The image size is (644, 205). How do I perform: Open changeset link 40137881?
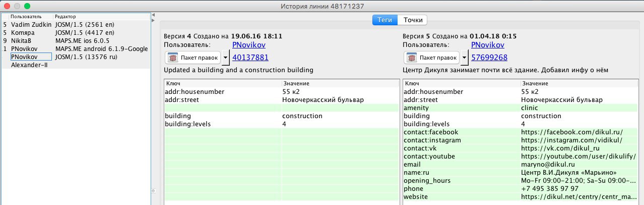point(250,57)
